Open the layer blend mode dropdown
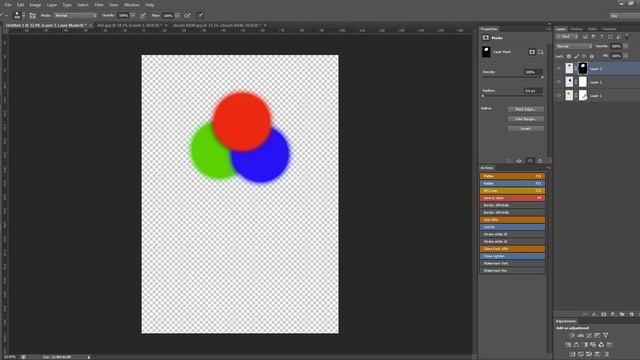The width and height of the screenshot is (640, 360). tap(574, 46)
